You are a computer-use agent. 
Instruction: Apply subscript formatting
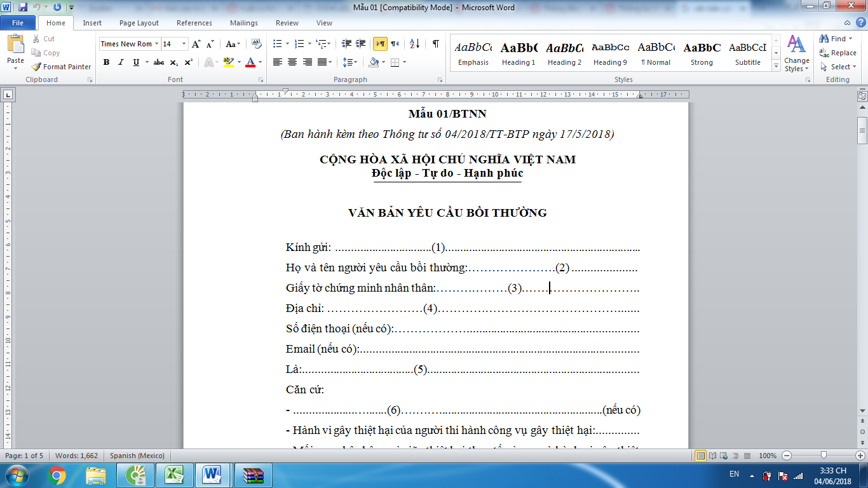pos(174,62)
